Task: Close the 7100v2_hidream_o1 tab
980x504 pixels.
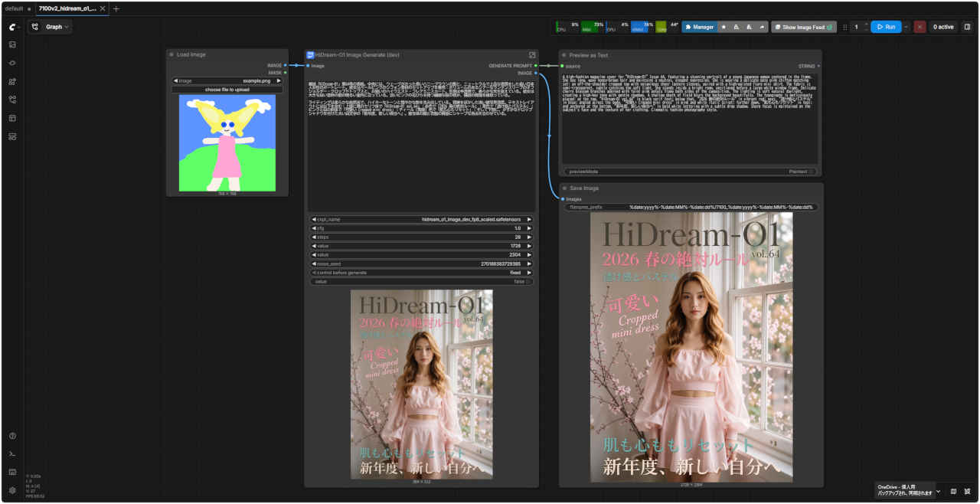Action: click(103, 8)
